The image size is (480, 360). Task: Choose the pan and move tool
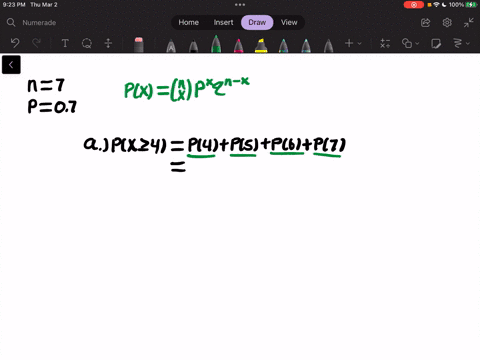[x=108, y=43]
